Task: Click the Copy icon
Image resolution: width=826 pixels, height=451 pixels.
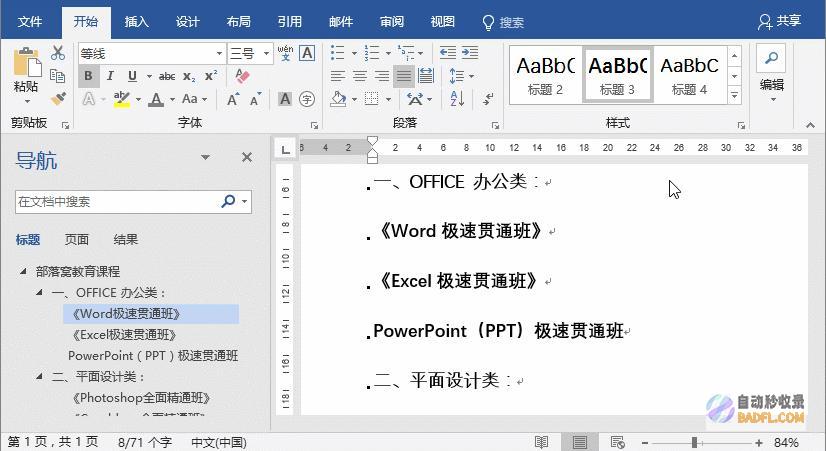Action: tap(57, 76)
